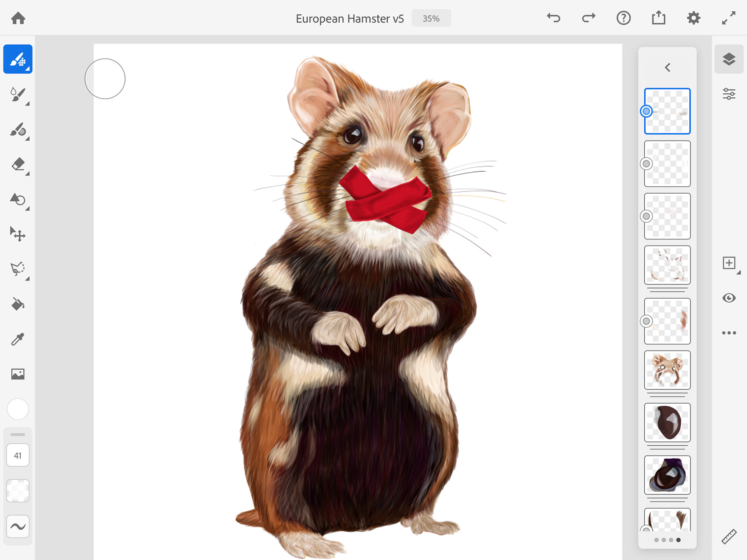Select the Pixel Brush tool
Image resolution: width=747 pixels, height=560 pixels.
click(x=18, y=59)
